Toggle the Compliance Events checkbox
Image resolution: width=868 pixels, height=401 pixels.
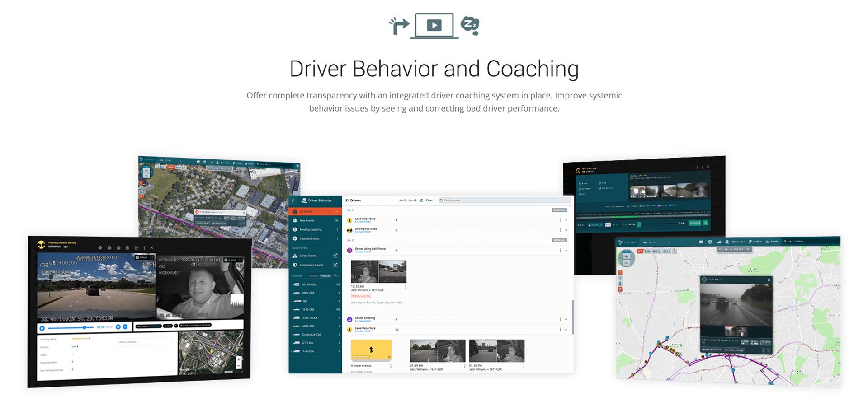[335, 265]
